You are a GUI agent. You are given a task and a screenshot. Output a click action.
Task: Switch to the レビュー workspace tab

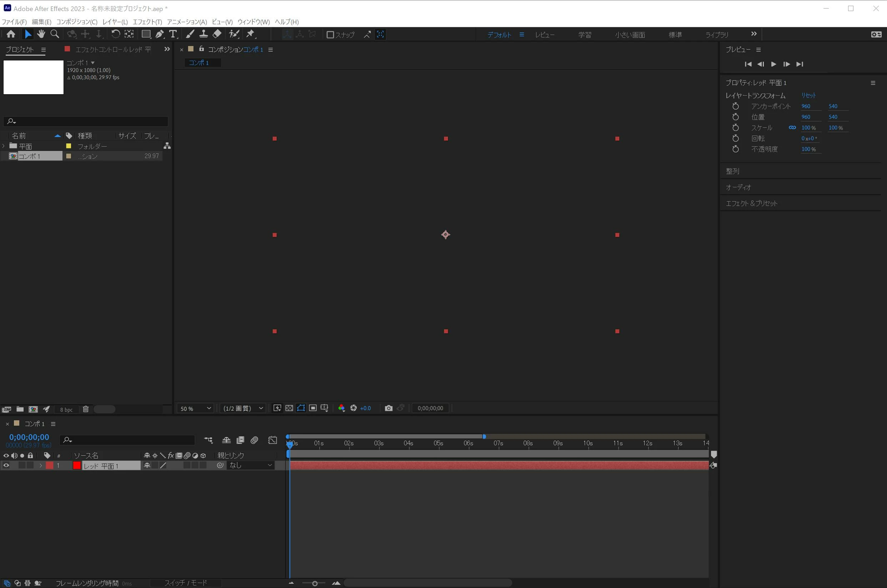(x=545, y=35)
